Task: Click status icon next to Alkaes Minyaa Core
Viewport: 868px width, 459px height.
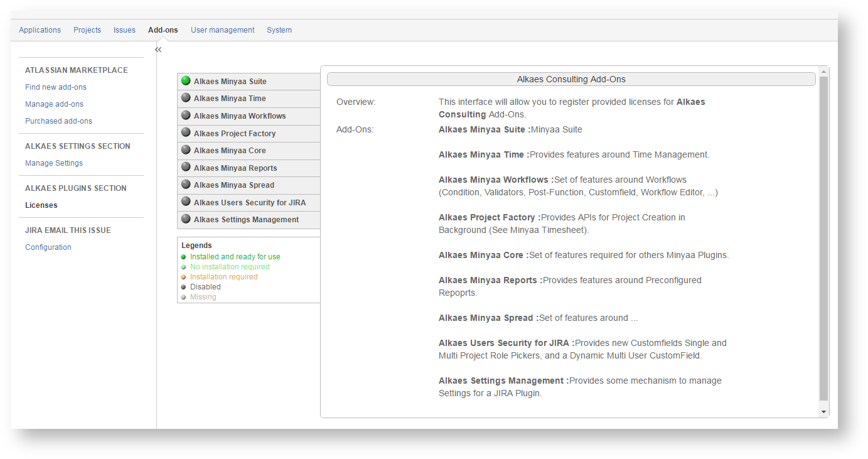Action: tap(186, 150)
